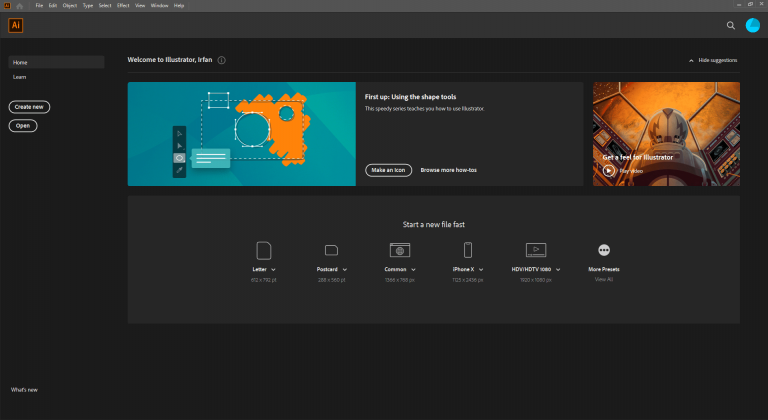Screen dimensions: 768x420
Task: Click the HDV/HDTV 1080 preset label
Action: coord(531,270)
